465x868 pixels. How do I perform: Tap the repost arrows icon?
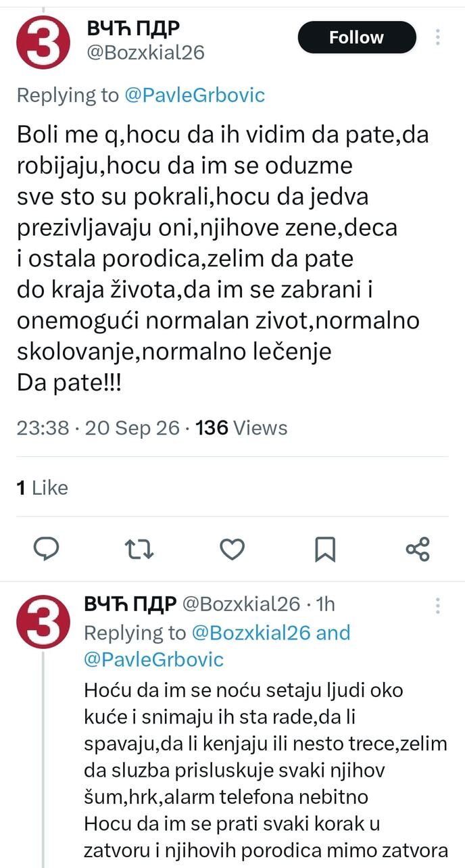point(140,549)
